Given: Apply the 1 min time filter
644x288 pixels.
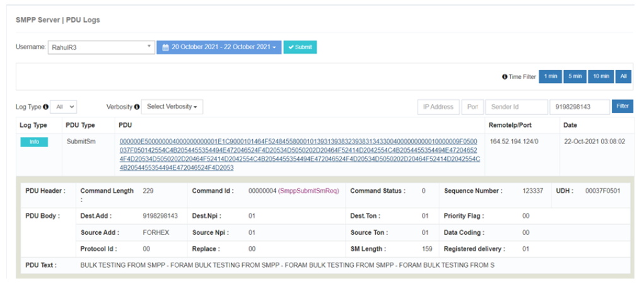Looking at the screenshot, I should click(x=550, y=76).
